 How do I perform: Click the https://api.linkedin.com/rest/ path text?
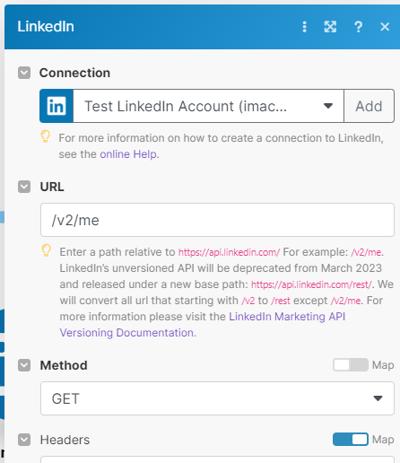(311, 285)
